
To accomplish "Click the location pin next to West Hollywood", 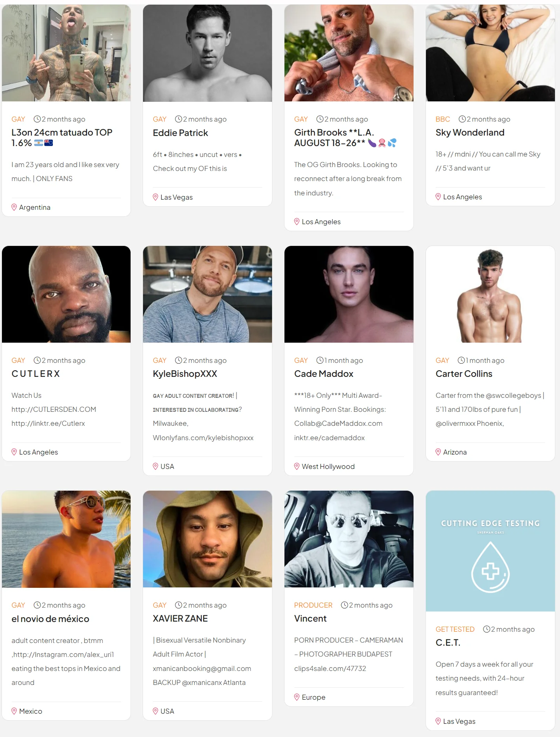I will coord(297,466).
